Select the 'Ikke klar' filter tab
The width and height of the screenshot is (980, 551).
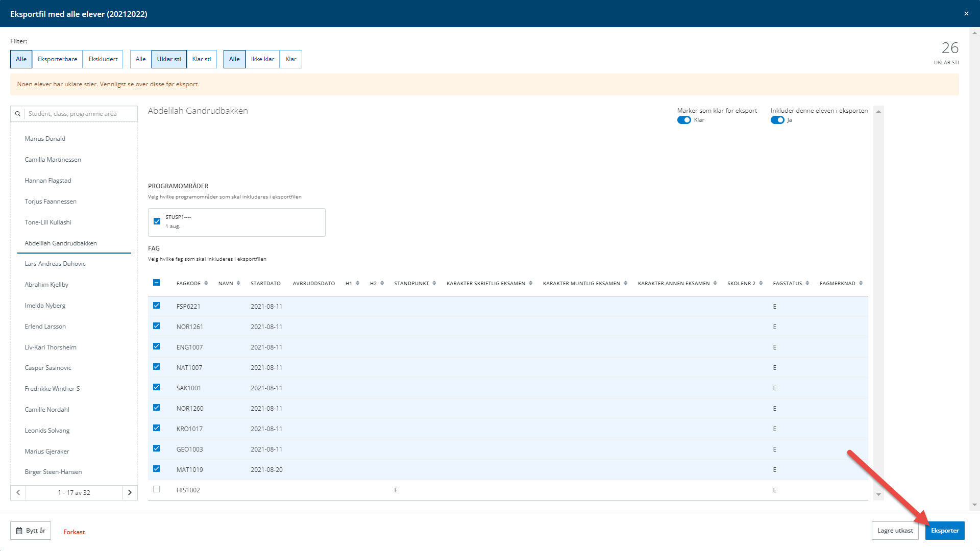tap(262, 59)
